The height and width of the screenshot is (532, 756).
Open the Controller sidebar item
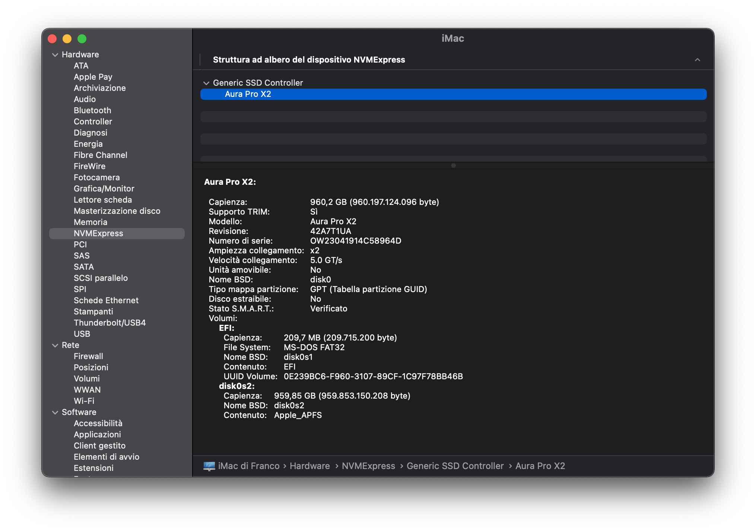[93, 121]
